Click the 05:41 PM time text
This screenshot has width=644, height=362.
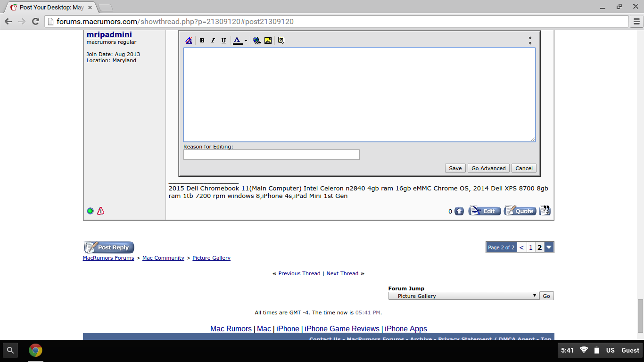(368, 313)
